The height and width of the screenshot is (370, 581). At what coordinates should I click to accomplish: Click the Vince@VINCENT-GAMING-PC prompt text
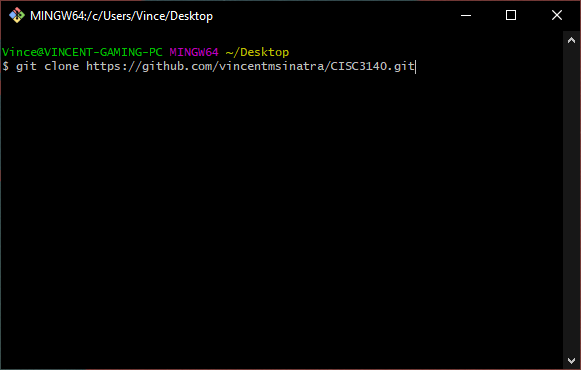[x=82, y=52]
